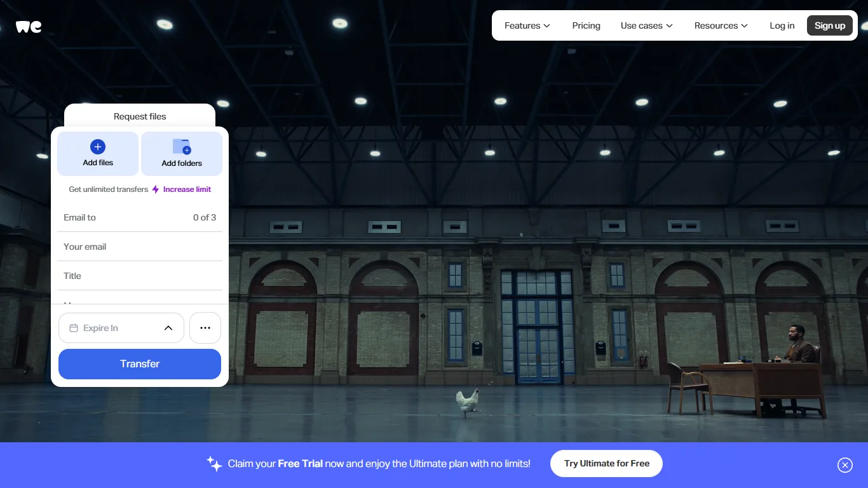Image resolution: width=868 pixels, height=488 pixels.
Task: Expand the Features menu
Action: pos(527,25)
